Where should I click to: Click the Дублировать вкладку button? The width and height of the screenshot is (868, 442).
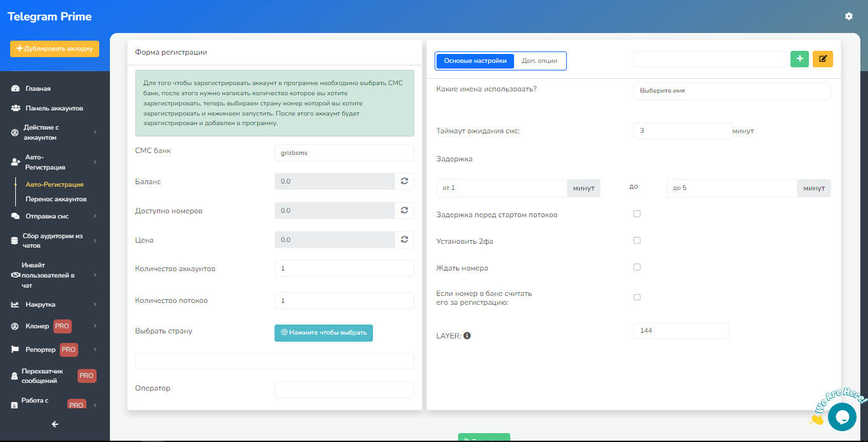(55, 48)
